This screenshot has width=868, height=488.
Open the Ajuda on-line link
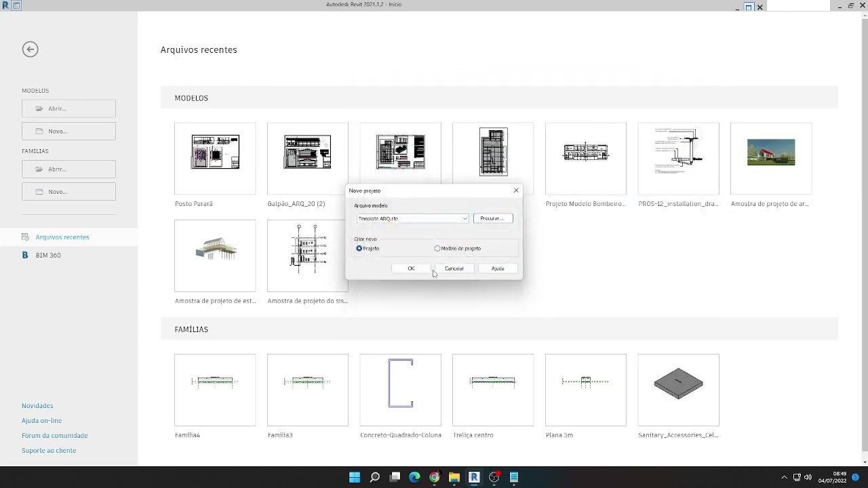[x=41, y=421]
